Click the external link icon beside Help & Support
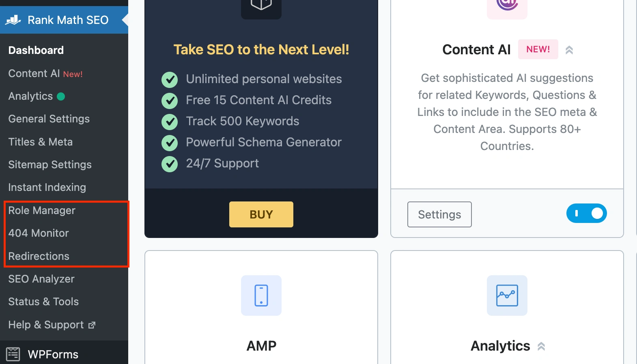 [92, 325]
